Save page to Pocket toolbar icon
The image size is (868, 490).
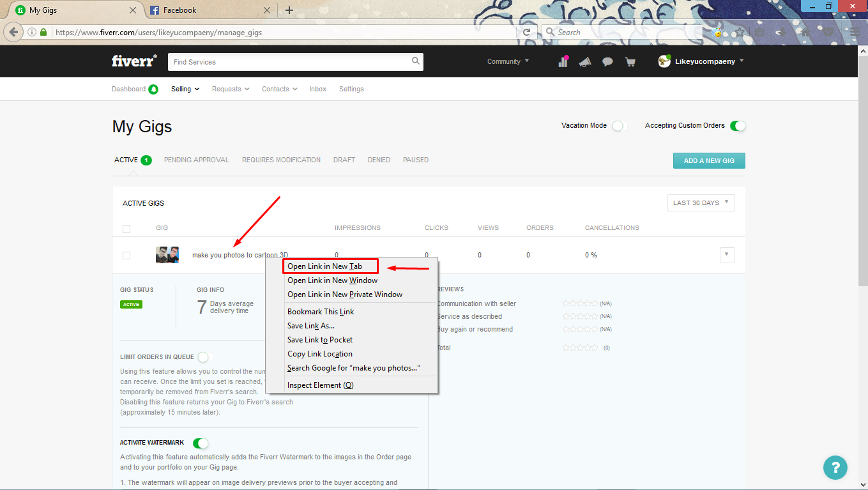click(x=828, y=32)
